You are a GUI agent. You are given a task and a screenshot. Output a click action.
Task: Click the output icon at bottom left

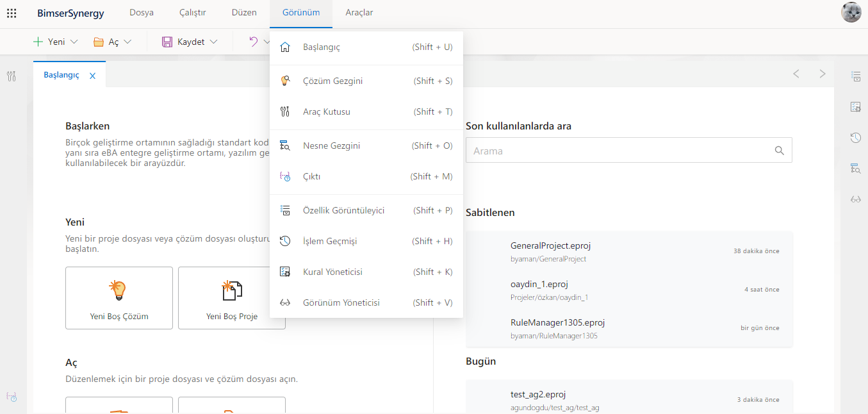click(12, 397)
